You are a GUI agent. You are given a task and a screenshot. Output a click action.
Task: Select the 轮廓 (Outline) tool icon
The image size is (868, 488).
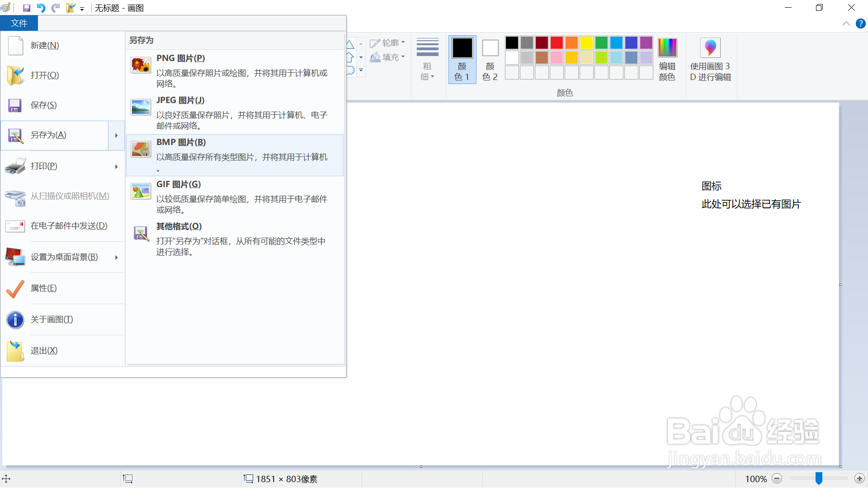[375, 42]
